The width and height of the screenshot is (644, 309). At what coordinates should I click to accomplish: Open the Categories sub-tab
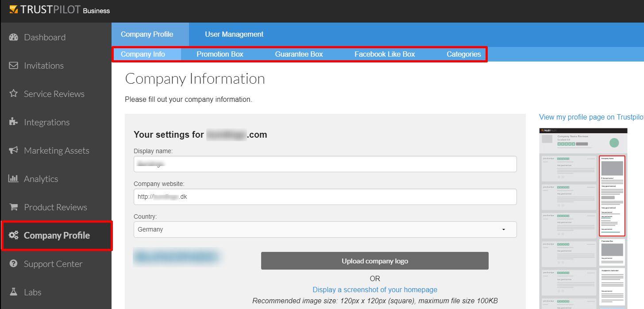click(x=463, y=54)
